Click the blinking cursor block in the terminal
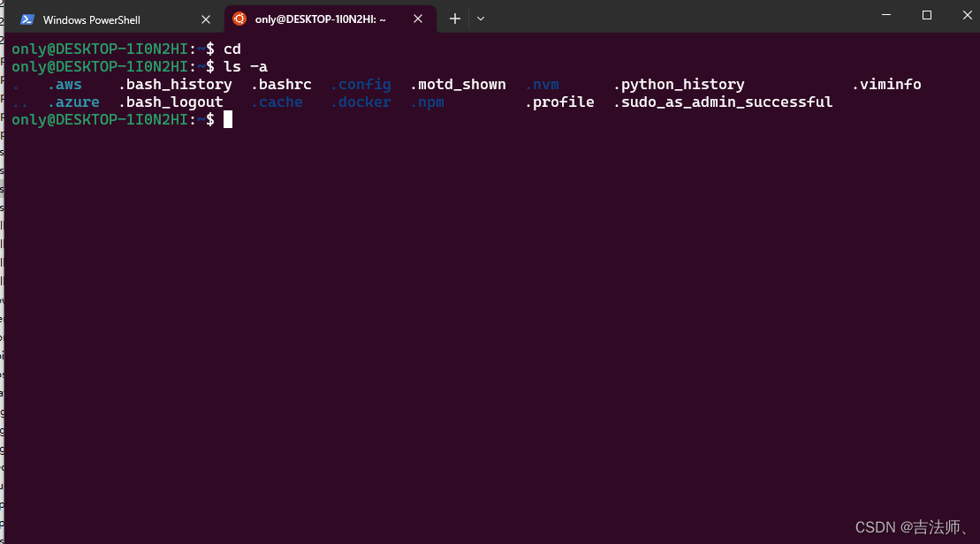The image size is (980, 544). [x=227, y=119]
